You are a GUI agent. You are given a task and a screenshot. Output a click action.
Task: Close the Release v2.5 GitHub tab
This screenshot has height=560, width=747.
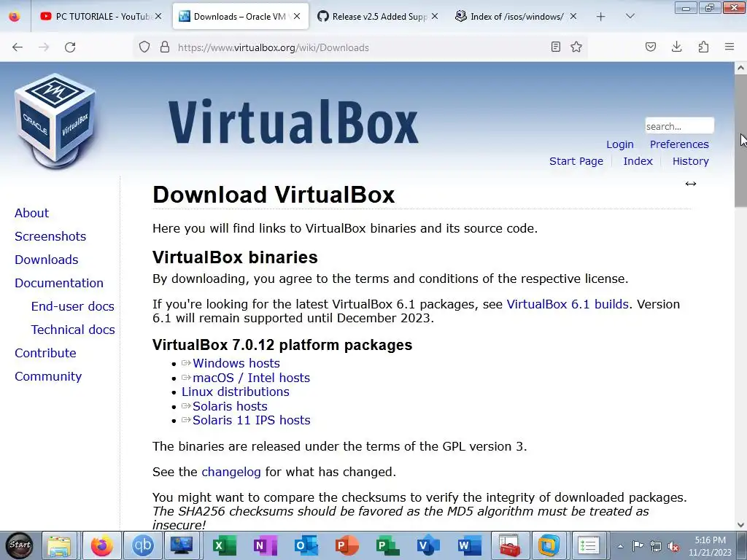[435, 16]
